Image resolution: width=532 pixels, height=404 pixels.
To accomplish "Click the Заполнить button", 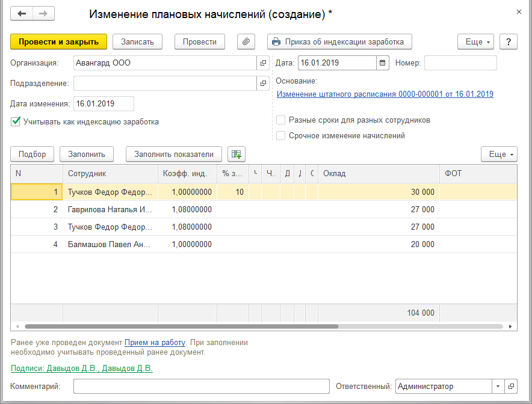I will (87, 155).
